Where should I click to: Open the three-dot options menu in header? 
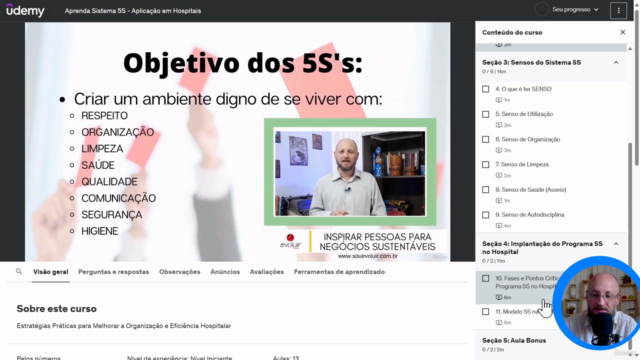(618, 11)
